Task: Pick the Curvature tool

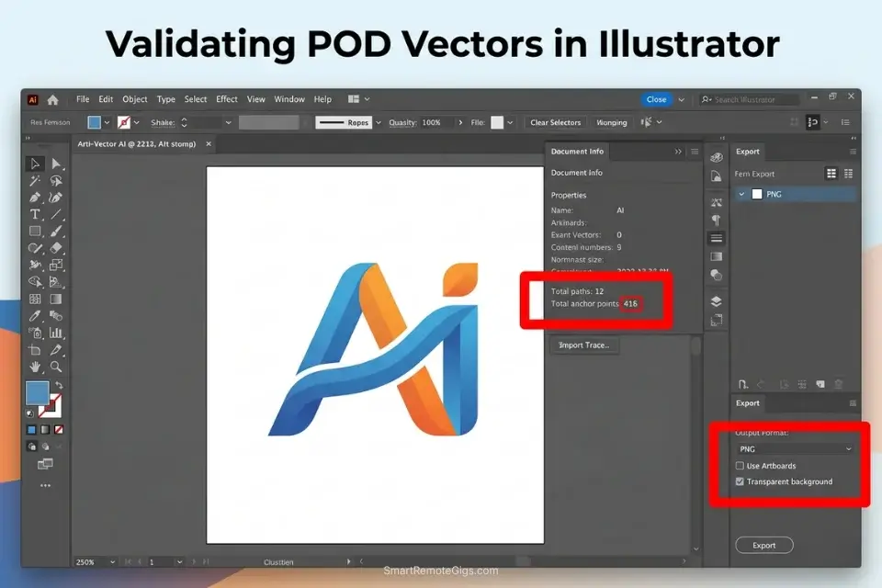Action: pyautogui.click(x=56, y=198)
